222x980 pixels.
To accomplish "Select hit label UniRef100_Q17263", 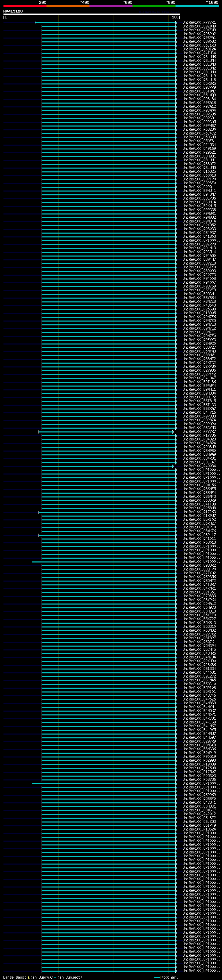I will point(199,512).
